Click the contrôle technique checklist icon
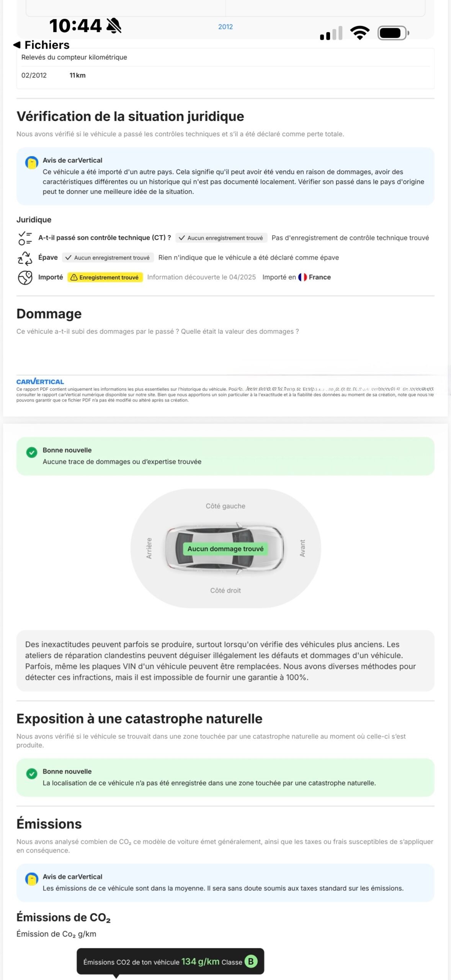Image resolution: width=451 pixels, height=980 pixels. click(25, 238)
